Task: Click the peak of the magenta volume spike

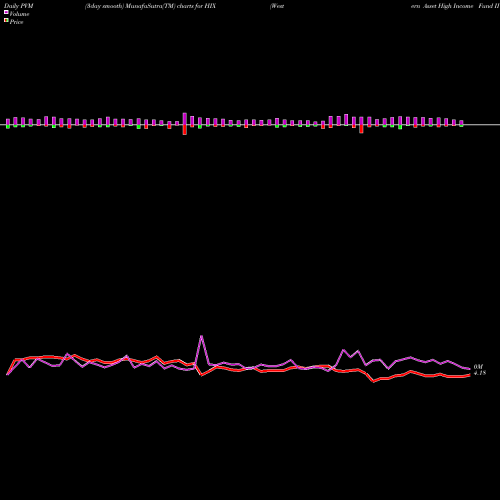Action: pos(201,336)
